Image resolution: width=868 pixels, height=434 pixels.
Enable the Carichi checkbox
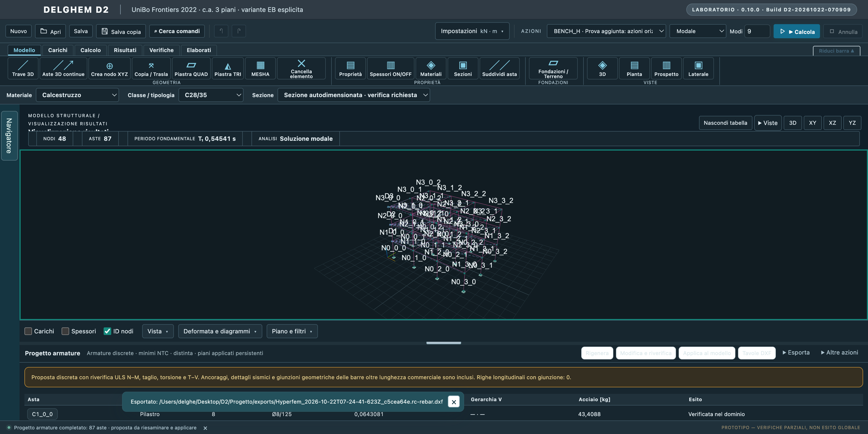pos(28,331)
